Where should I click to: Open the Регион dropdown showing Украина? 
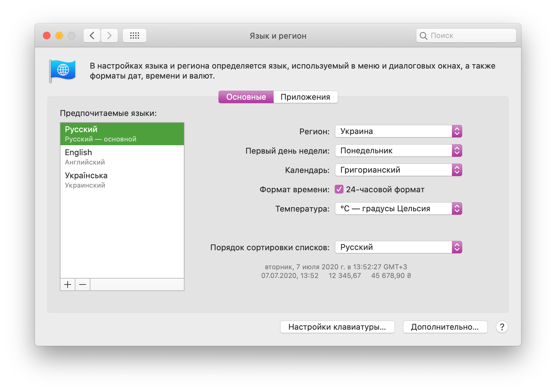click(x=398, y=131)
